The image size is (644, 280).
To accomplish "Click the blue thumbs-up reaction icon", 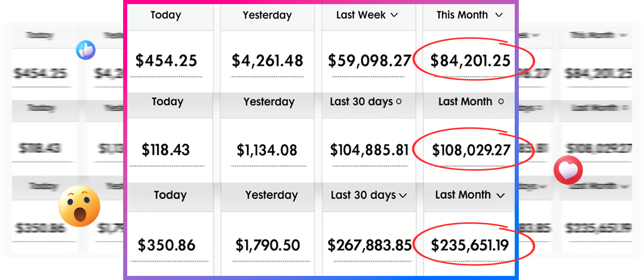I will pyautogui.click(x=86, y=50).
